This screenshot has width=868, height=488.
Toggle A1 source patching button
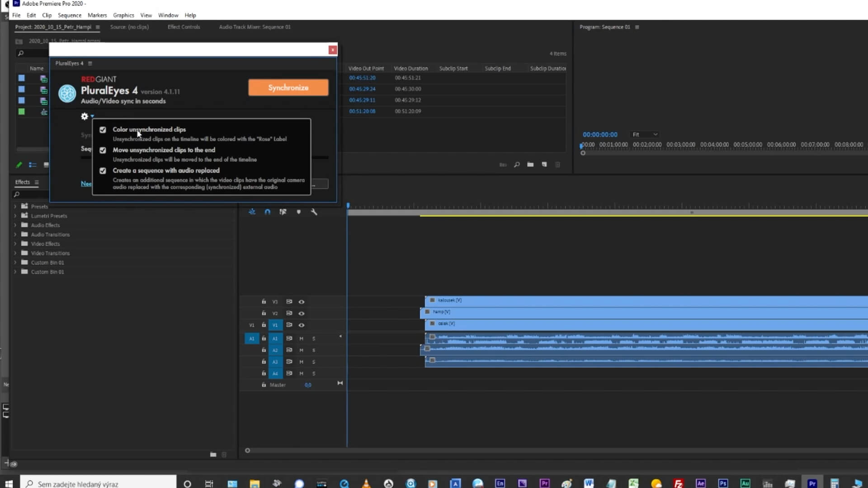point(252,338)
